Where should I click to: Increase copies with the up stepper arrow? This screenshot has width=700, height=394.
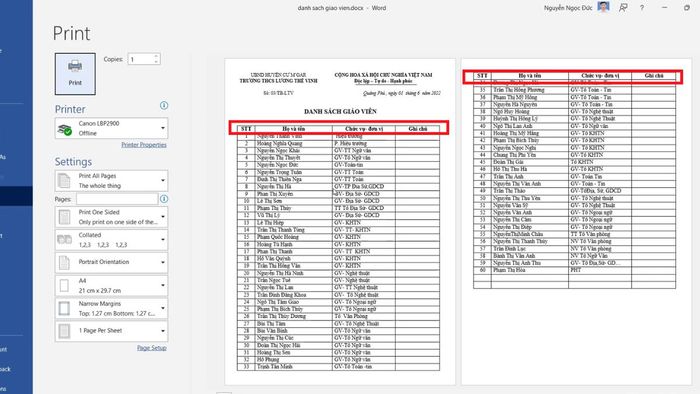156,56
